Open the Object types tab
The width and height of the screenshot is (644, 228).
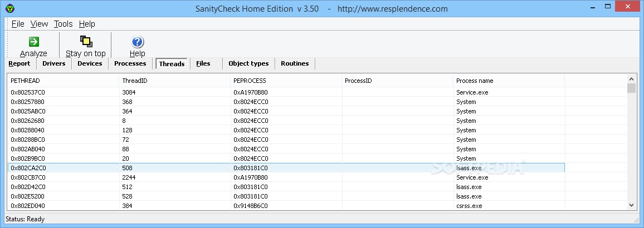coord(248,63)
